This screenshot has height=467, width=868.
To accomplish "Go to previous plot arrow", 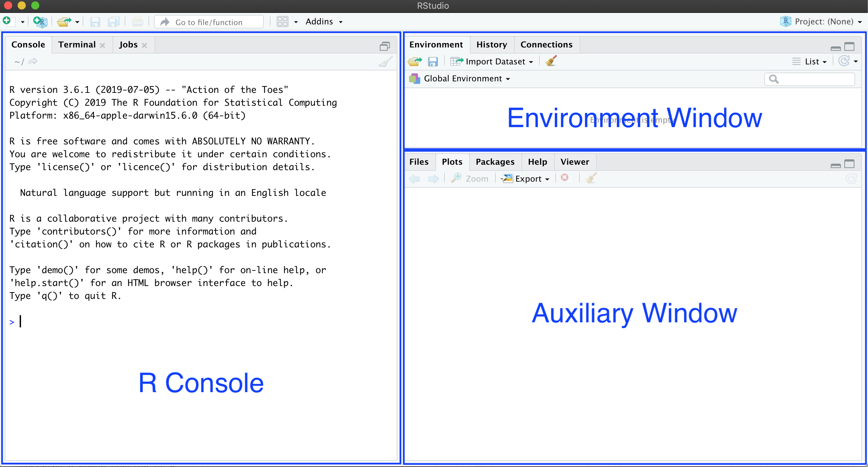I will [x=414, y=179].
